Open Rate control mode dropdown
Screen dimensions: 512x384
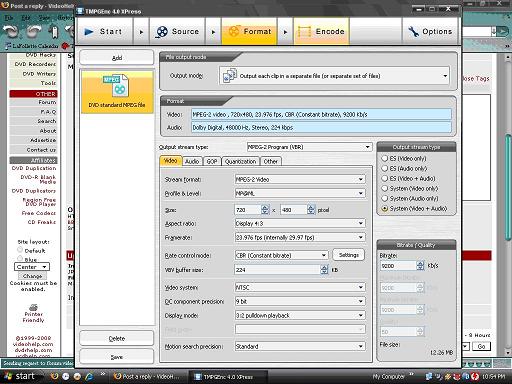tap(281, 255)
